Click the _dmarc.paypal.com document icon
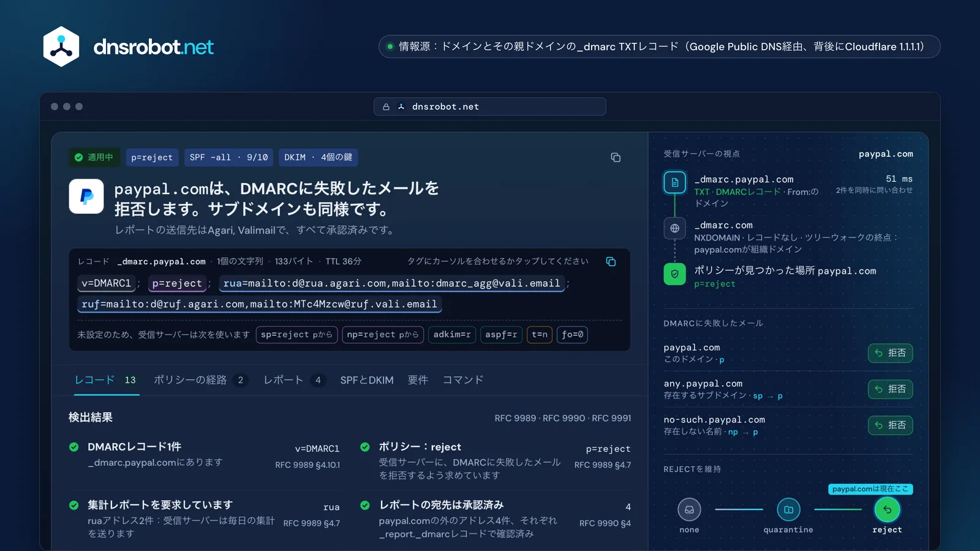Screen dimensions: 980x551 674,182
